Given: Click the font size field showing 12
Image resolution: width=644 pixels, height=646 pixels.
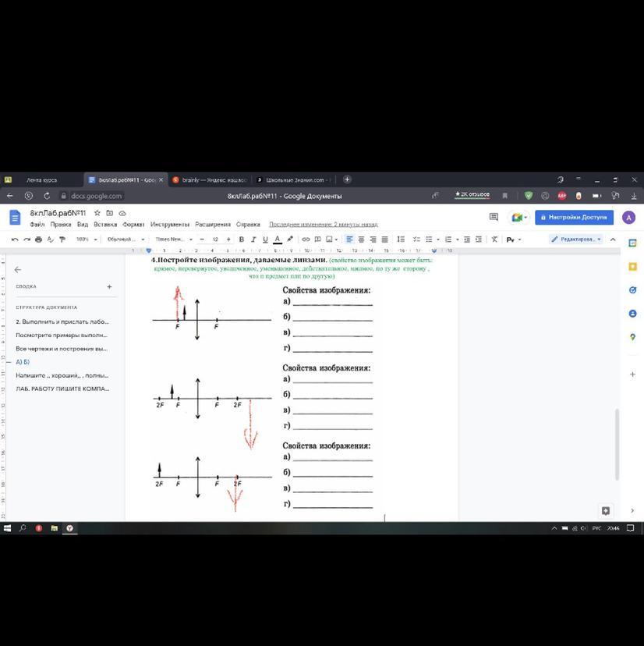Looking at the screenshot, I should click(215, 240).
